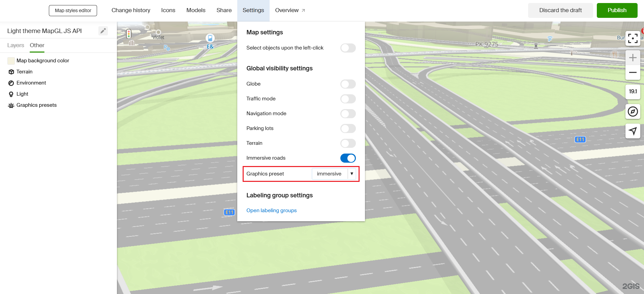644x294 pixels.
Task: Click the pencil edit icon beside style name
Action: click(103, 31)
